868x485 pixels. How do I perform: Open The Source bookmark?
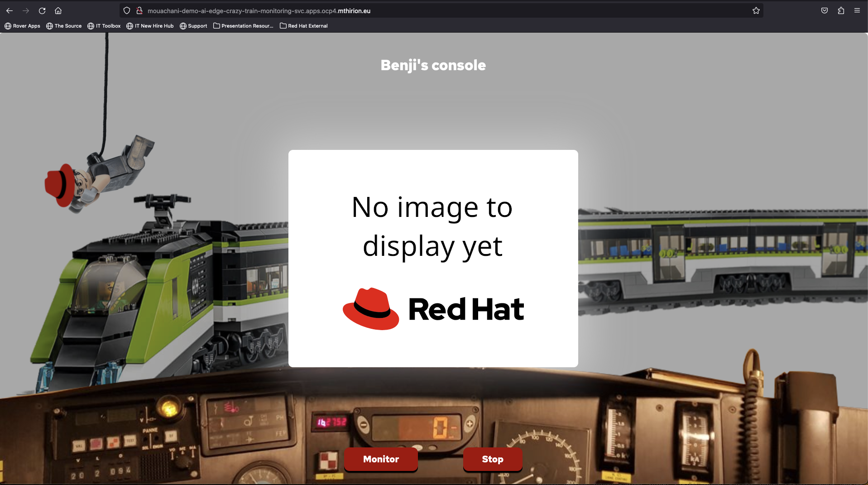coord(64,26)
